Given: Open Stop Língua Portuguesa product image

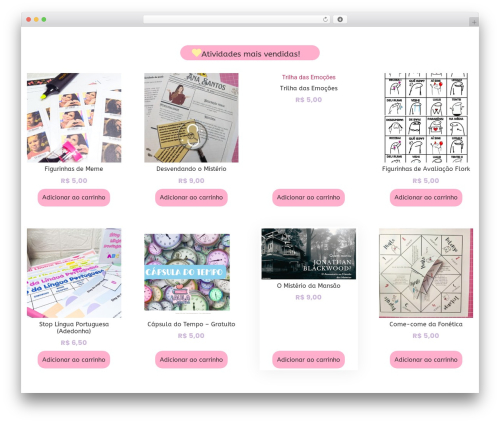Looking at the screenshot, I should click(74, 273).
